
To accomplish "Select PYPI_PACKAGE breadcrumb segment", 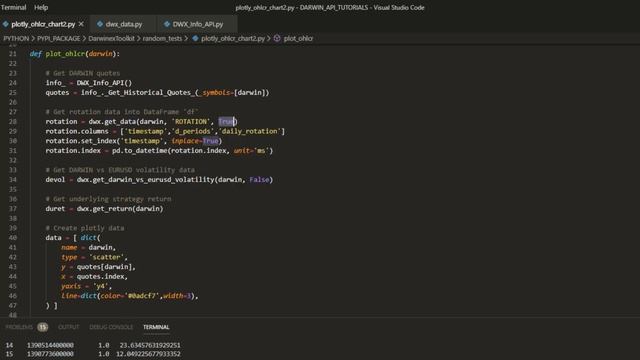I will tap(58, 38).
